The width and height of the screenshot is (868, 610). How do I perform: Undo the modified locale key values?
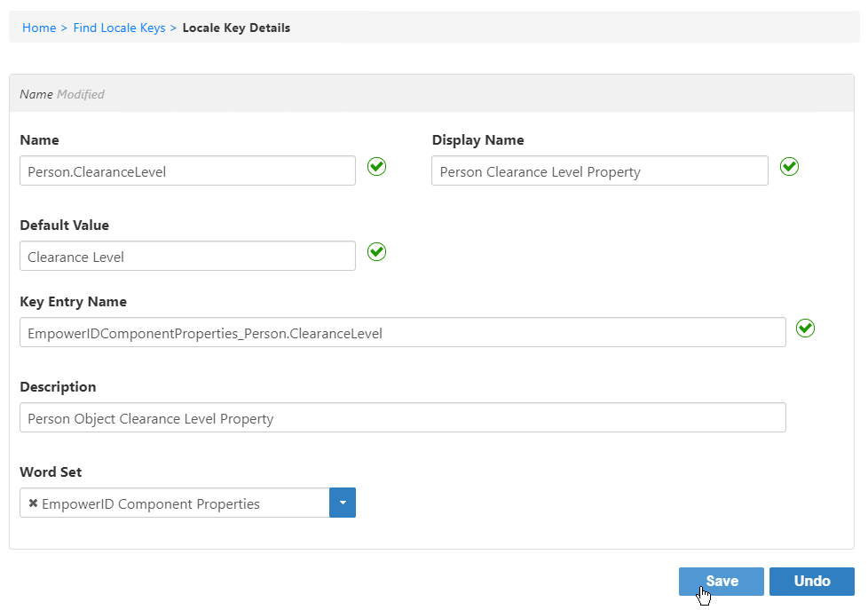coord(811,581)
